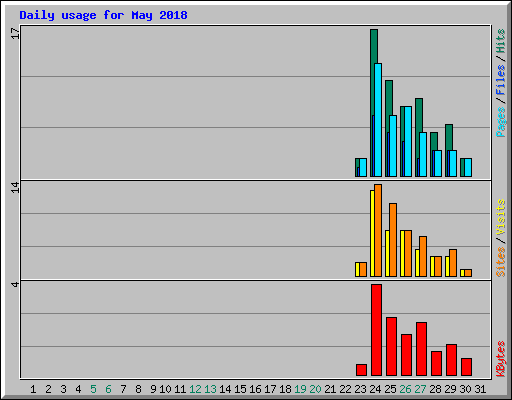Click day label 23 on x-axis

click(x=360, y=389)
